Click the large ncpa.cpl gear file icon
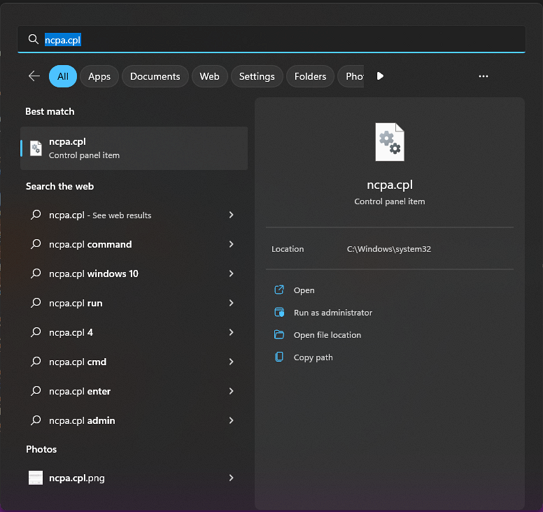 click(390, 142)
